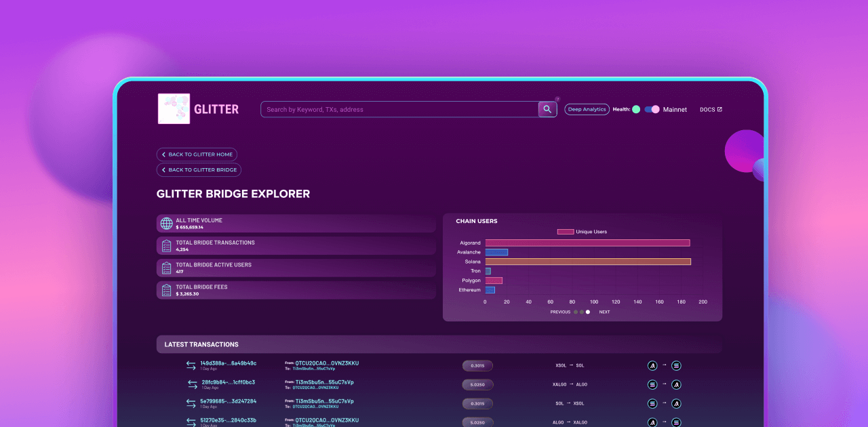Click clipboard icon for Total Bridge Transactions

[166, 246]
